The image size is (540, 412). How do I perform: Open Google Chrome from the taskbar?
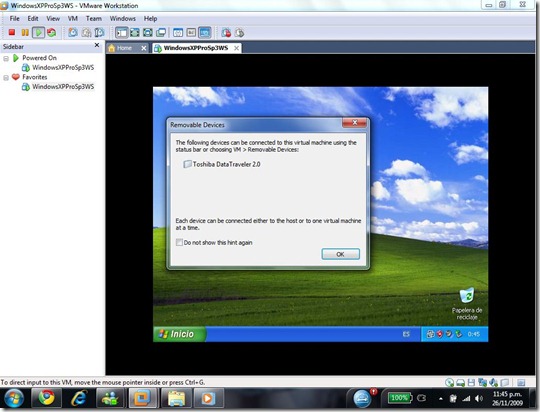[x=46, y=399]
